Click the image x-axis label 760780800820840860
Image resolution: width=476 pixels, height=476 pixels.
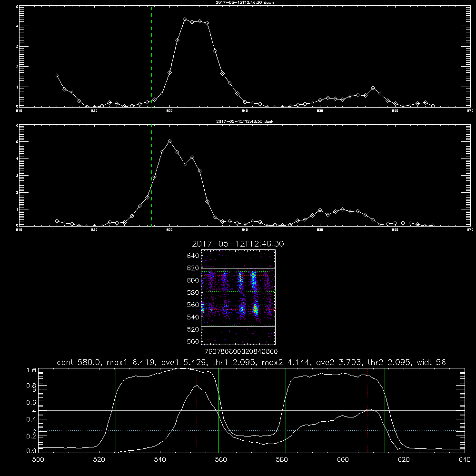(241, 351)
